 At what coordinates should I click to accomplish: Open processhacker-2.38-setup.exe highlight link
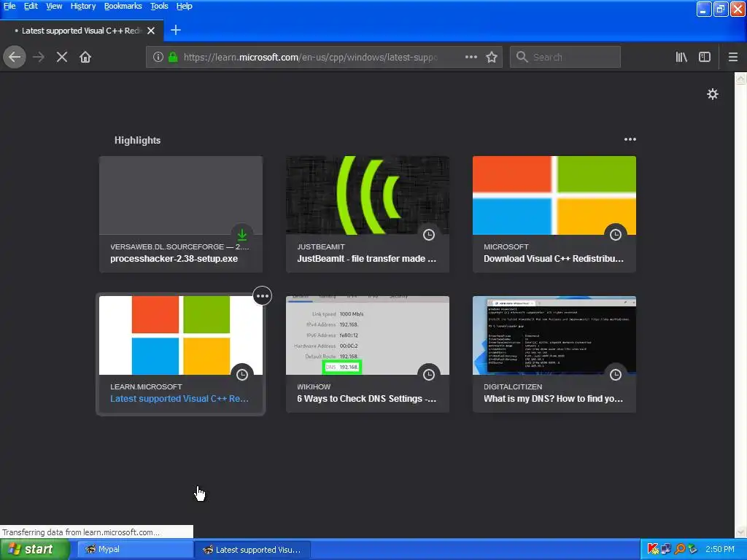(x=174, y=259)
